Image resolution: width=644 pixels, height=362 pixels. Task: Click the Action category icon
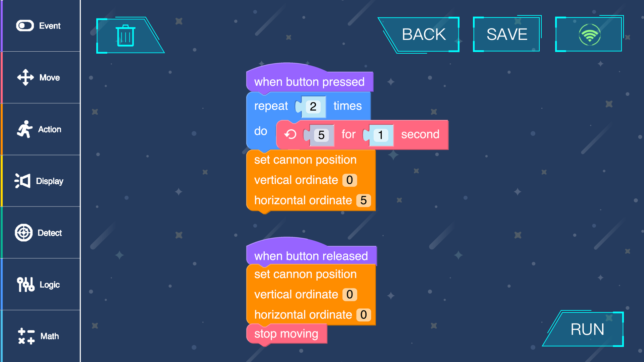pyautogui.click(x=24, y=129)
